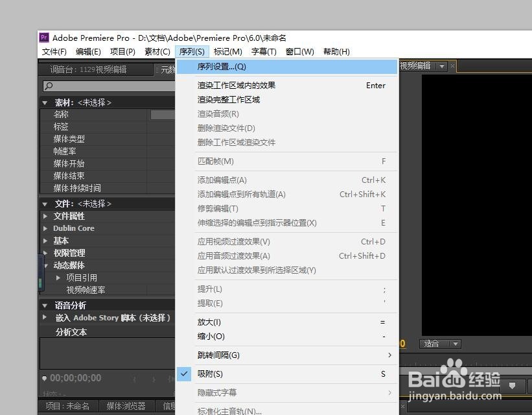
Task: Select the 媒体开始 metadata row
Action: coord(108,163)
